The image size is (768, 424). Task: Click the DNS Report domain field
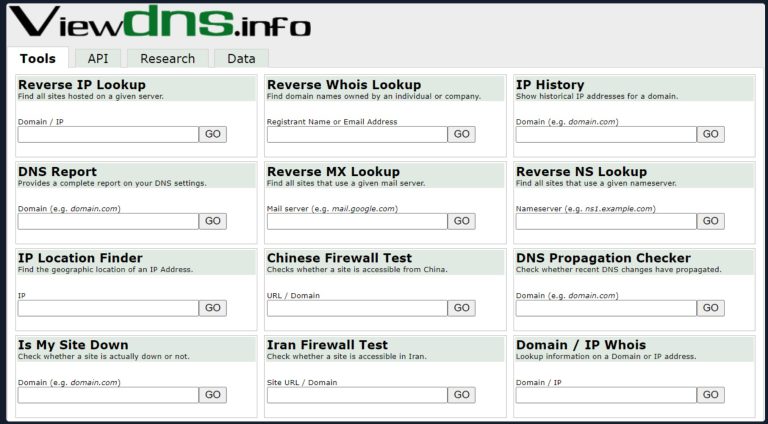tap(108, 221)
